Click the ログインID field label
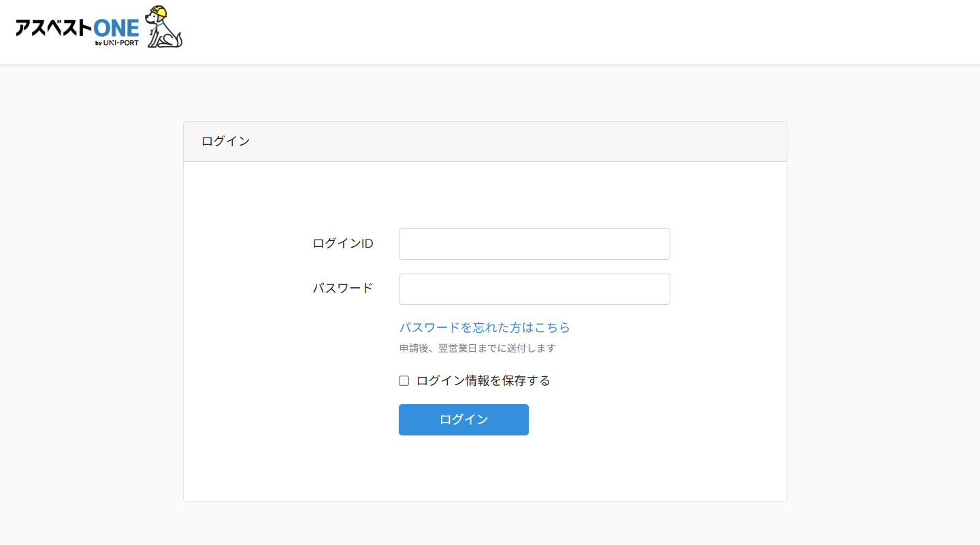 (x=342, y=244)
